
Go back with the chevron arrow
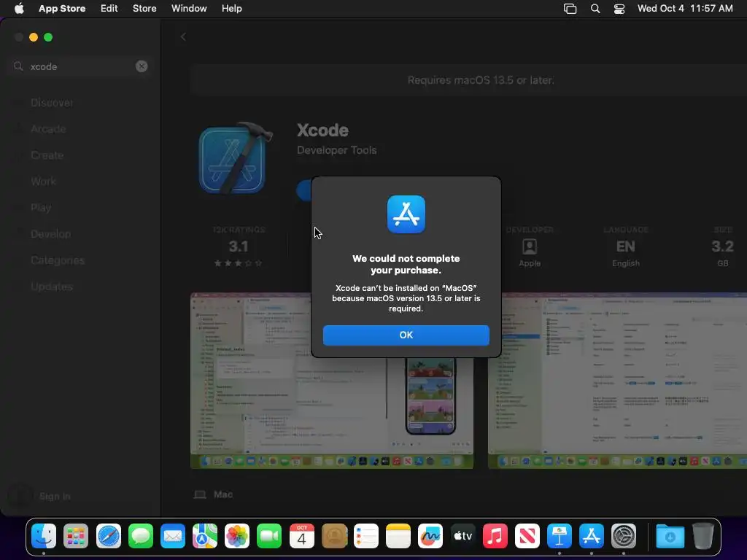(x=183, y=36)
